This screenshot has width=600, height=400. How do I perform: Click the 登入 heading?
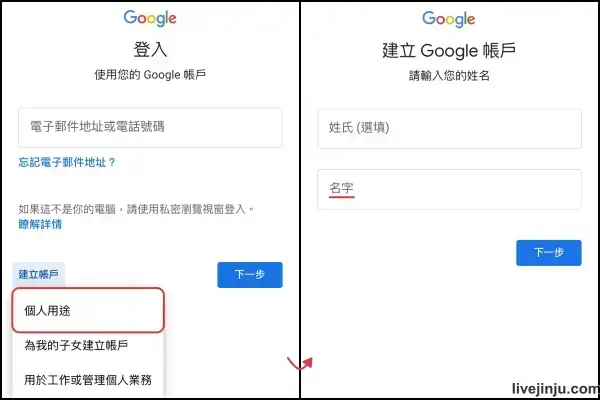coord(150,50)
